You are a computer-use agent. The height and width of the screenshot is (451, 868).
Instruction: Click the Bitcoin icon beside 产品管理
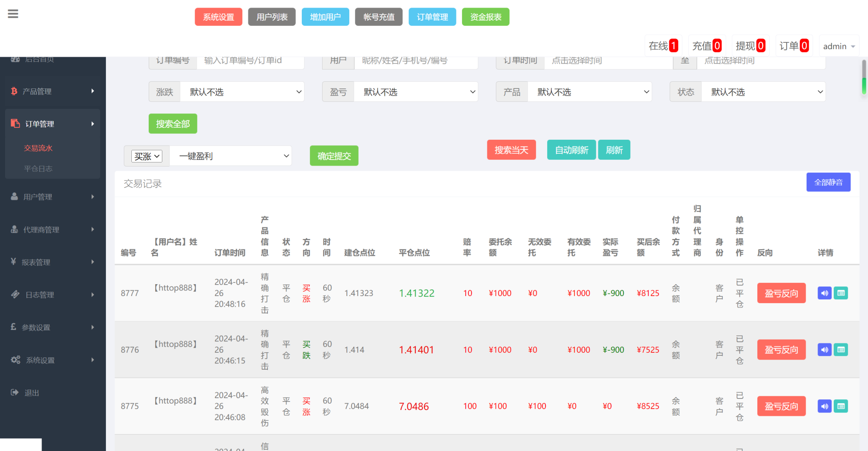14,91
